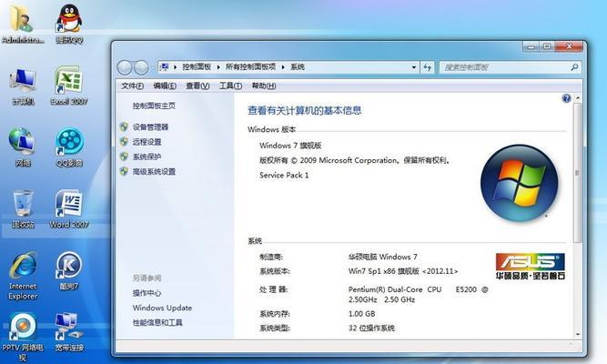Open the 编辑(E) menu
Viewport: 607px width, 364px height.
tap(165, 86)
